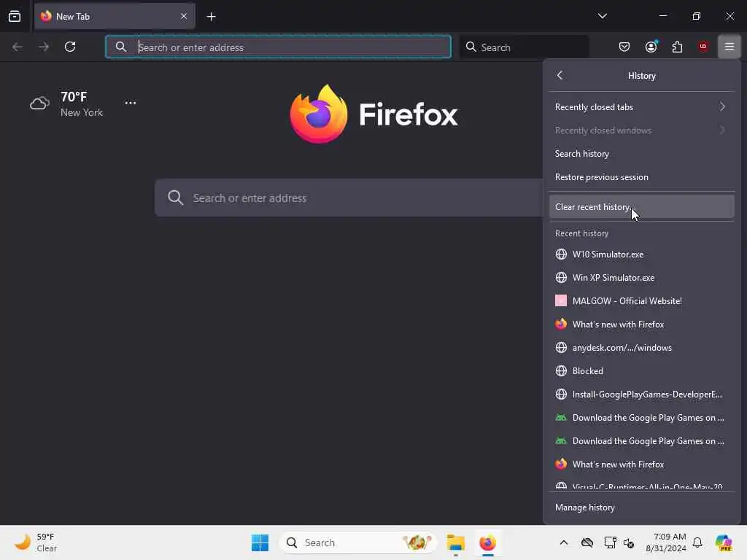This screenshot has height=560, width=747.
Task: Open the Pocket save icon
Action: pos(624,47)
